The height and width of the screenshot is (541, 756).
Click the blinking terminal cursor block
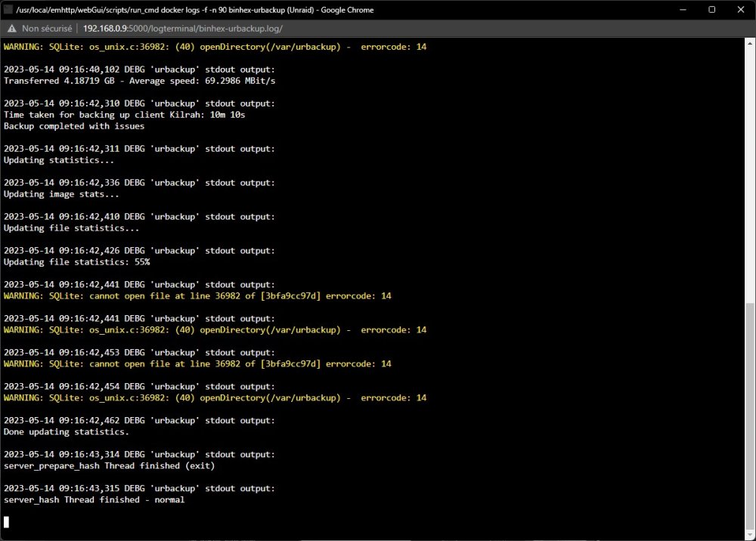click(6, 521)
